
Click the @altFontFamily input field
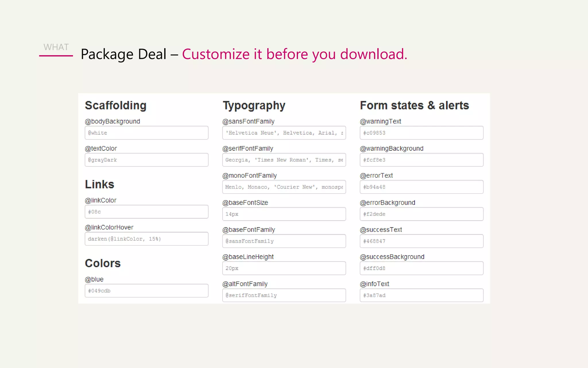tap(284, 295)
